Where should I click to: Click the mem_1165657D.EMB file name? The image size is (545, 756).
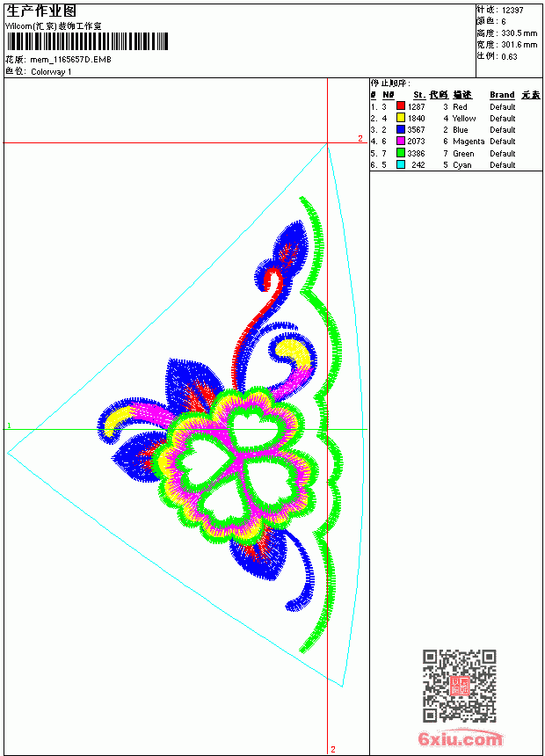(70, 60)
